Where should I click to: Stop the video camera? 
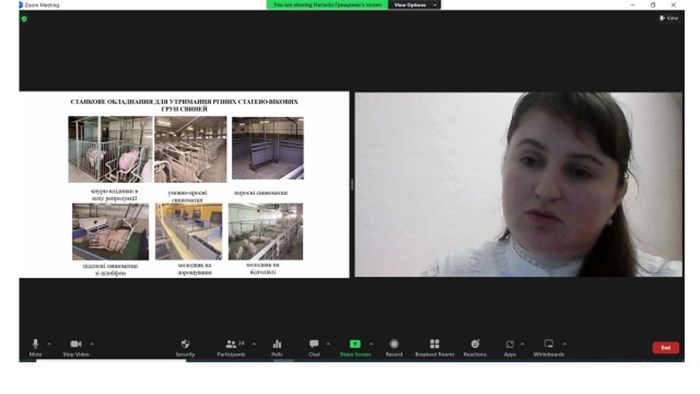coord(76,348)
